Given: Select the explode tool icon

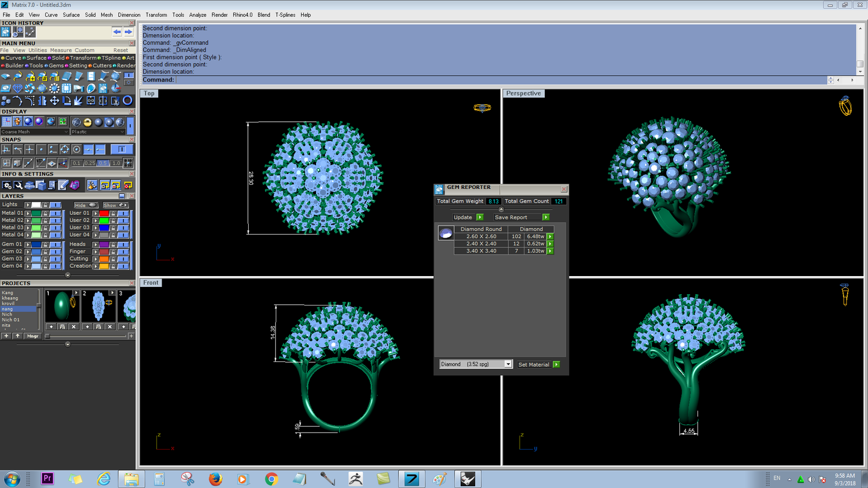Looking at the screenshot, I should pyautogui.click(x=79, y=101).
